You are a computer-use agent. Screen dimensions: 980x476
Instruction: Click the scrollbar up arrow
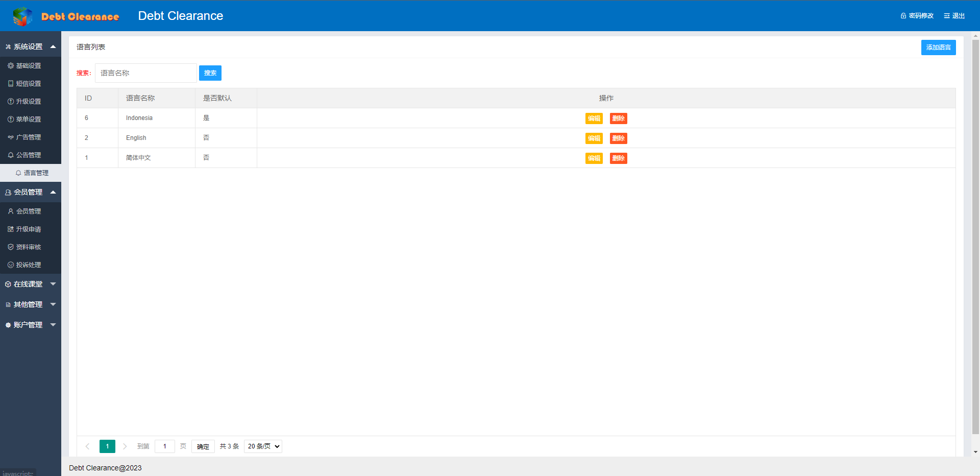[x=975, y=36]
